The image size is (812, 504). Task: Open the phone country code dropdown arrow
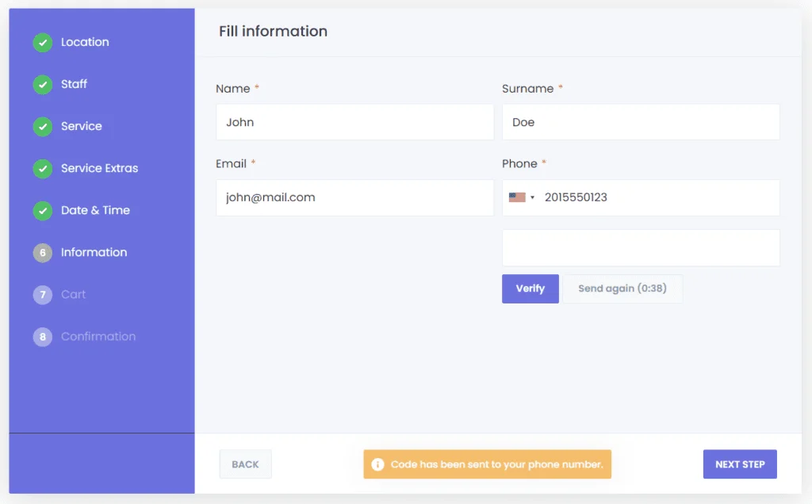[532, 197]
